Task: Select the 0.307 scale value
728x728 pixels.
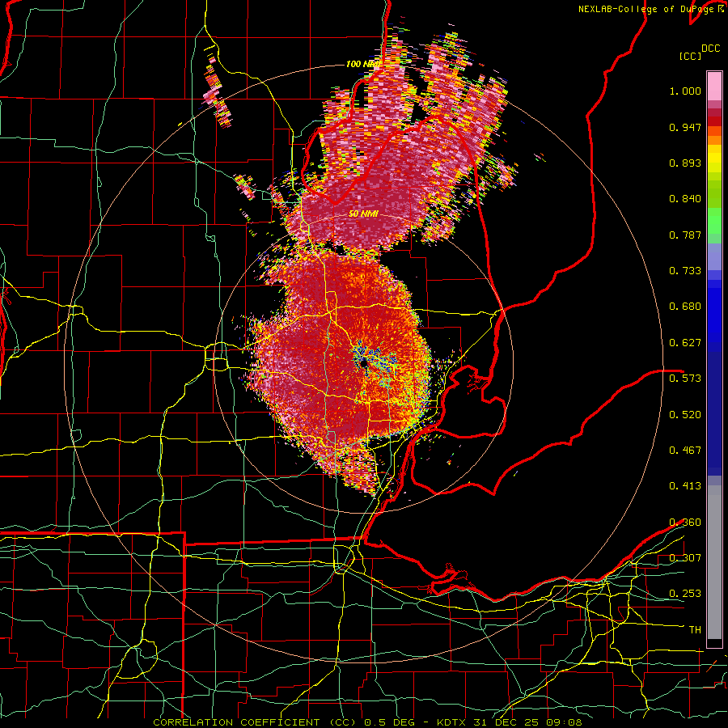Action: click(x=685, y=558)
